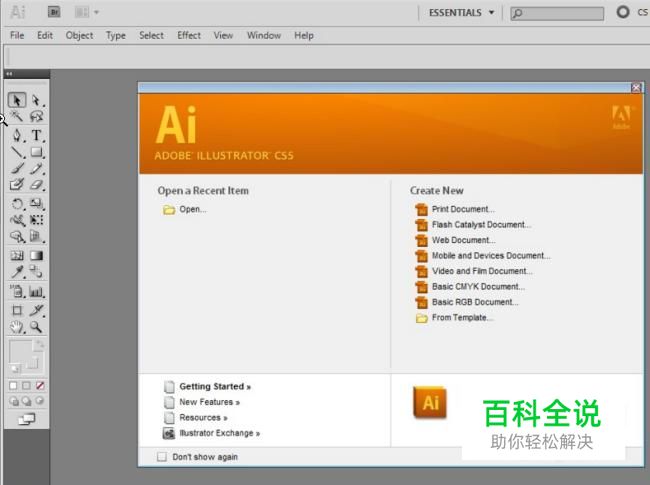Open the Window menu
The height and width of the screenshot is (485, 650).
coord(264,36)
